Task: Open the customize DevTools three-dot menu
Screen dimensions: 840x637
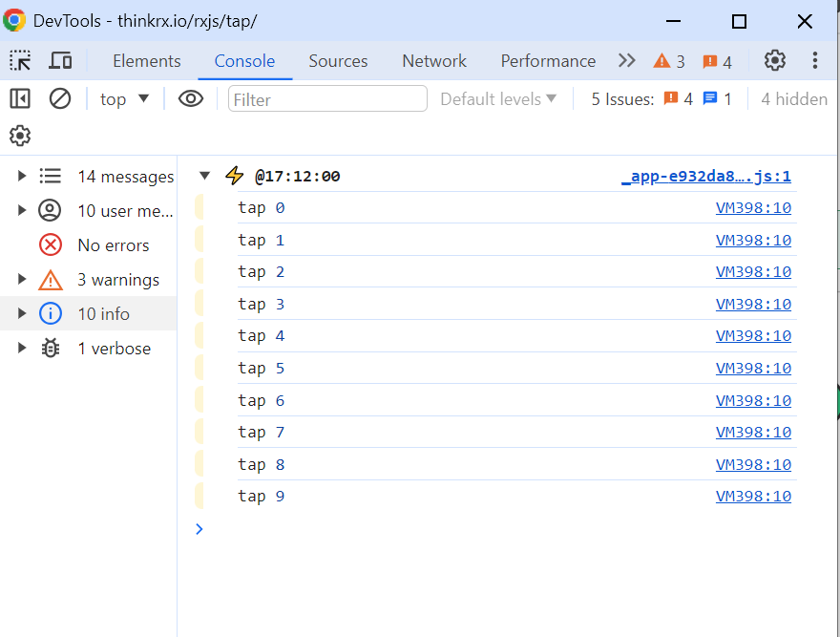Action: [x=815, y=60]
